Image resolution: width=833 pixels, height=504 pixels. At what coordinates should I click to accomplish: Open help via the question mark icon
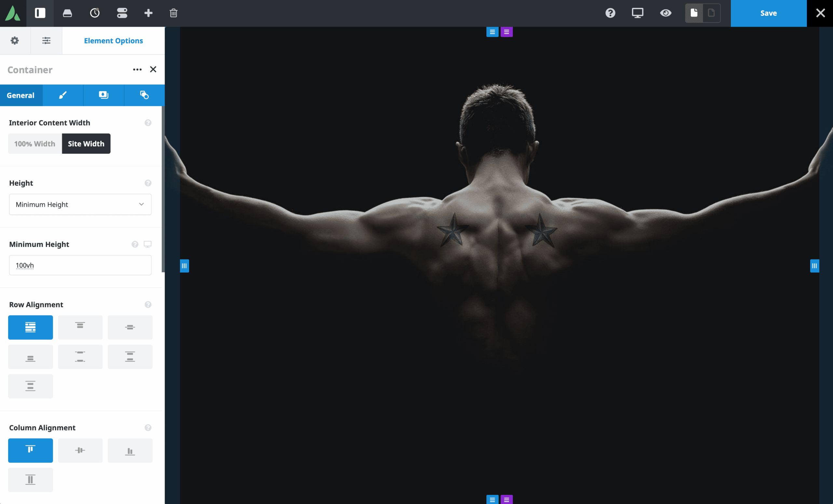point(609,14)
